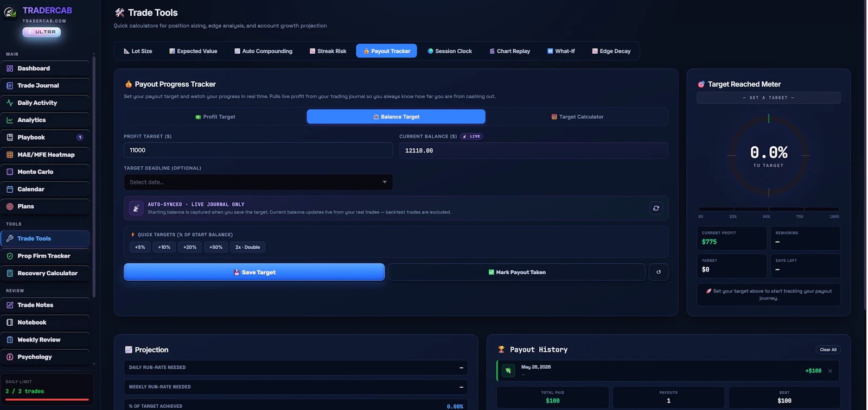Open the Calendar sidebar item
The image size is (868, 410).
[45, 189]
